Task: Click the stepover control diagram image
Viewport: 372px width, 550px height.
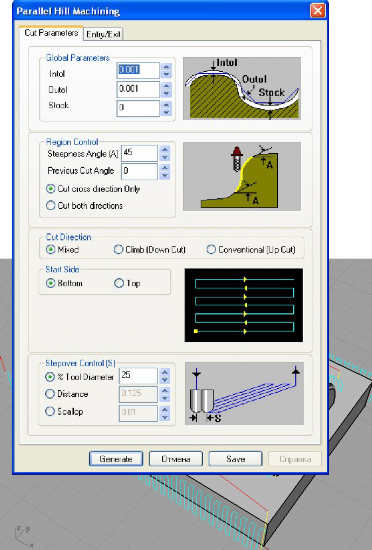Action: [x=244, y=394]
